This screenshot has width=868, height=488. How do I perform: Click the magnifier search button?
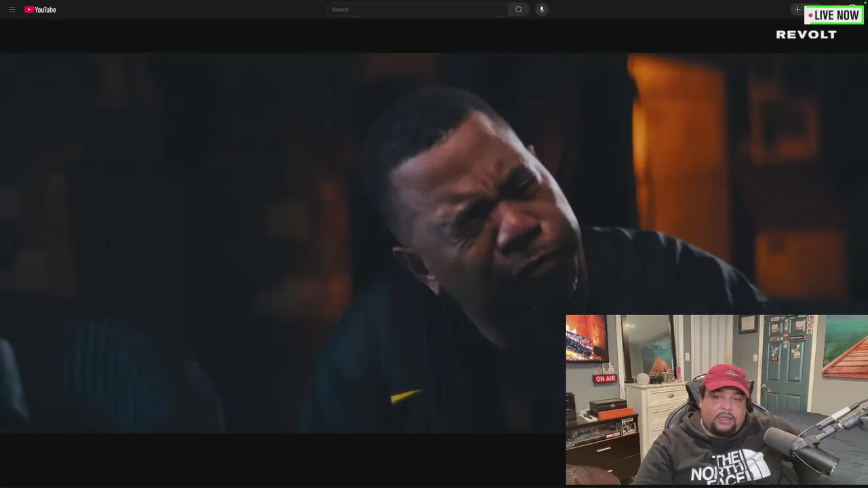(519, 9)
